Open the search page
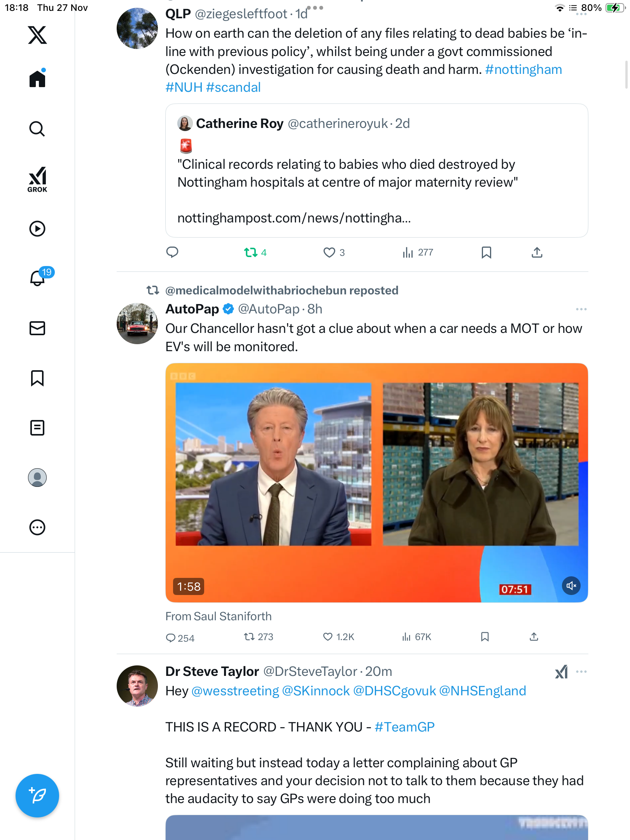This screenshot has width=630, height=840. click(x=37, y=129)
